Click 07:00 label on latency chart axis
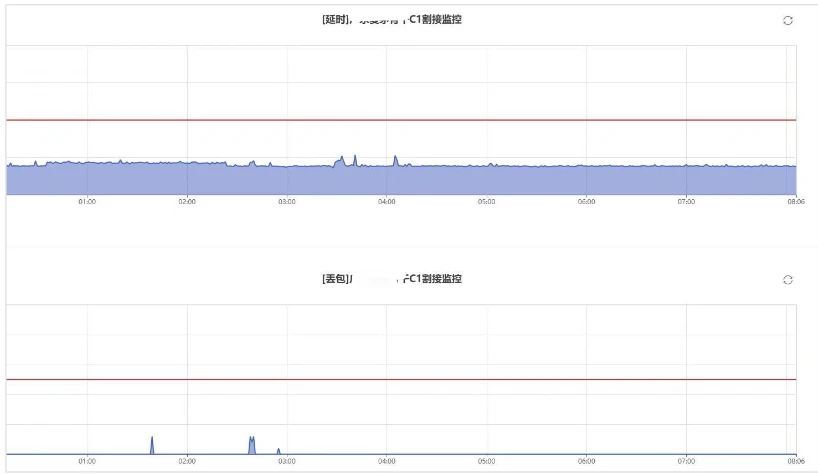The width and height of the screenshot is (818, 474). pos(686,202)
